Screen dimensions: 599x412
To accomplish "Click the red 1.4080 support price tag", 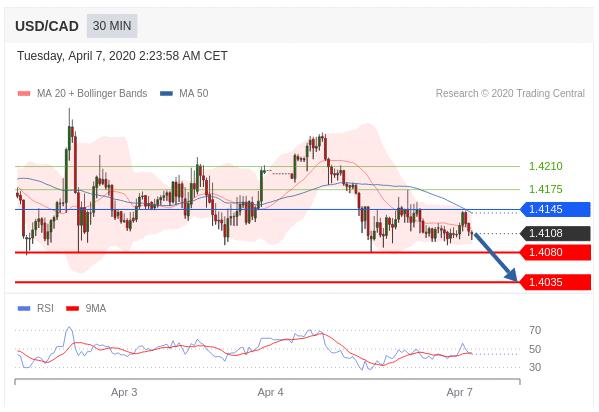I will pyautogui.click(x=556, y=252).
